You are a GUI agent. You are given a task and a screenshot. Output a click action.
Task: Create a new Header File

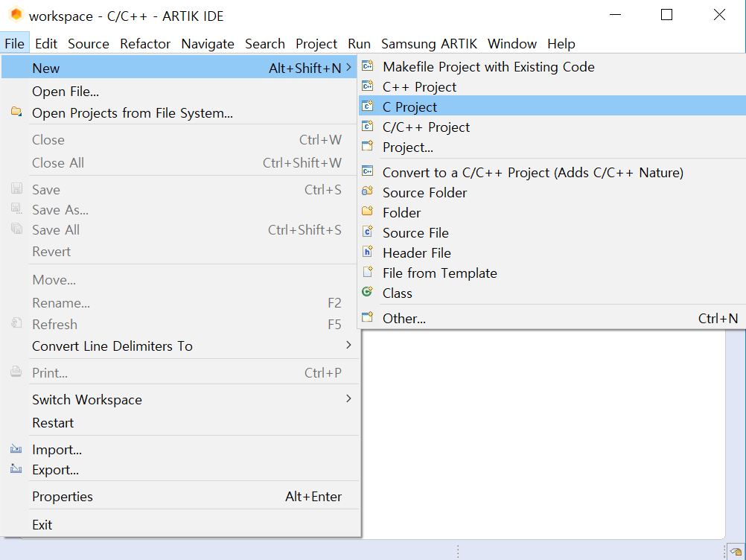(552, 252)
